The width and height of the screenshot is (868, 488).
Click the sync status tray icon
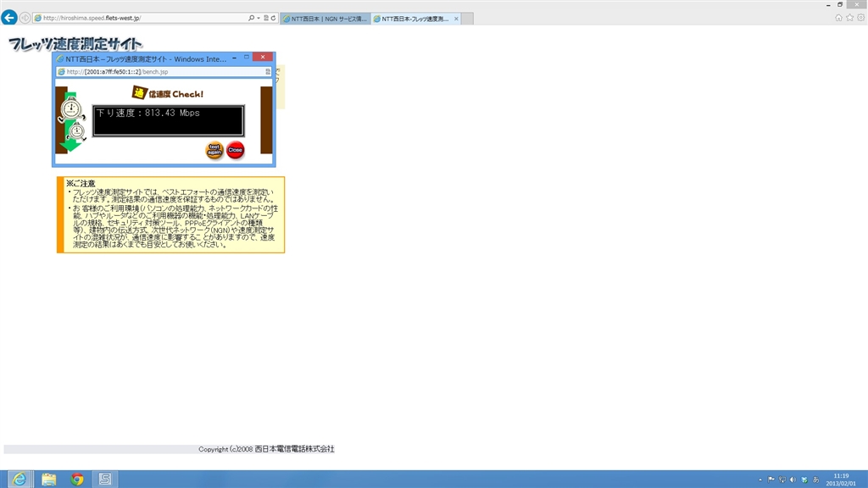click(804, 480)
